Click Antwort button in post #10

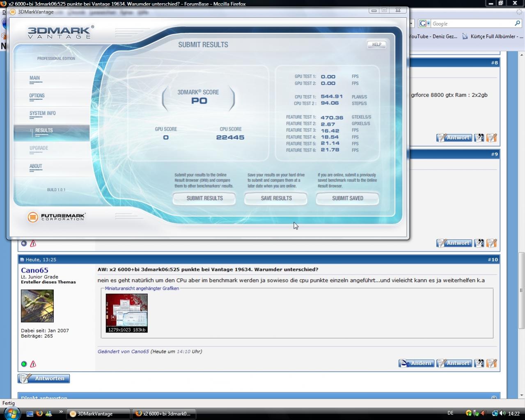click(x=454, y=363)
